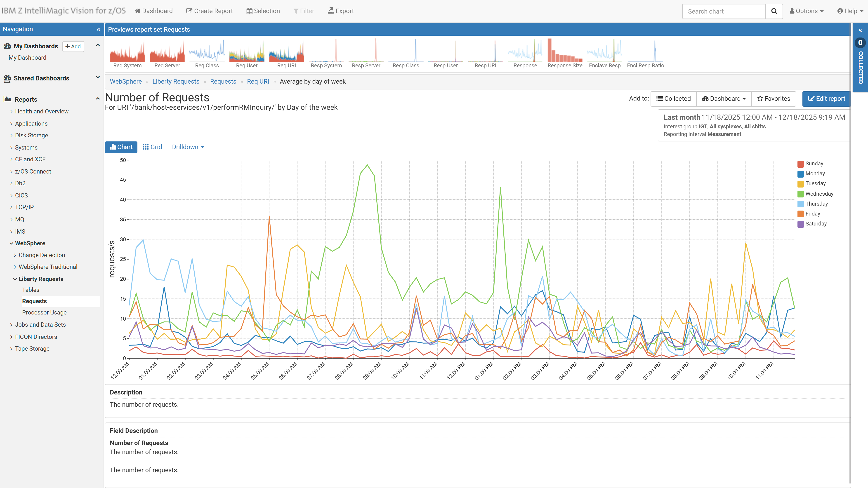Expand the Collected side panel chevron

tap(860, 30)
